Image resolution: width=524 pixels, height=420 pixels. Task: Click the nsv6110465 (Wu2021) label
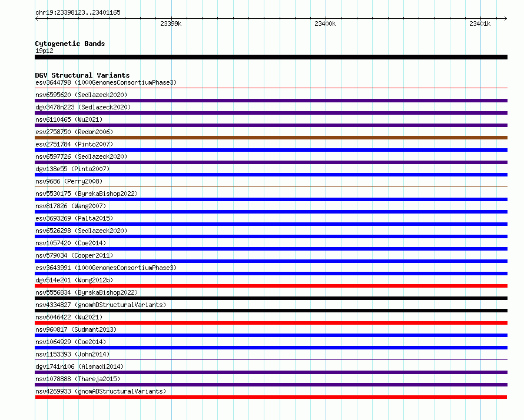tap(69, 119)
